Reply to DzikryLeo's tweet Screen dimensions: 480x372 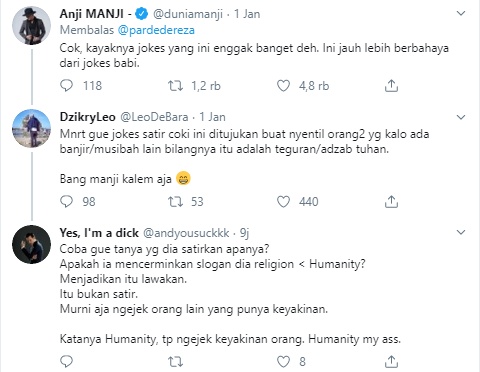coord(66,201)
